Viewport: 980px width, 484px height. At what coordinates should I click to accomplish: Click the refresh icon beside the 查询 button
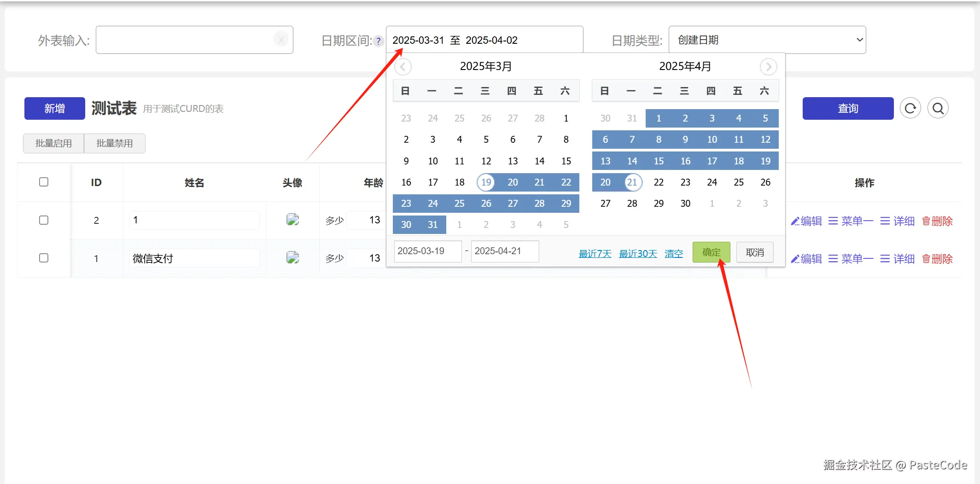910,108
